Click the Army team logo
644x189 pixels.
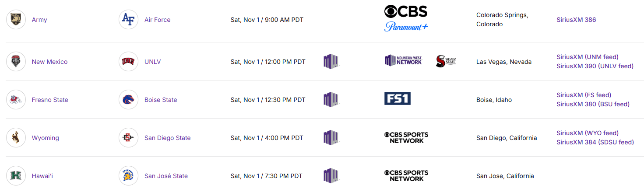click(x=16, y=20)
